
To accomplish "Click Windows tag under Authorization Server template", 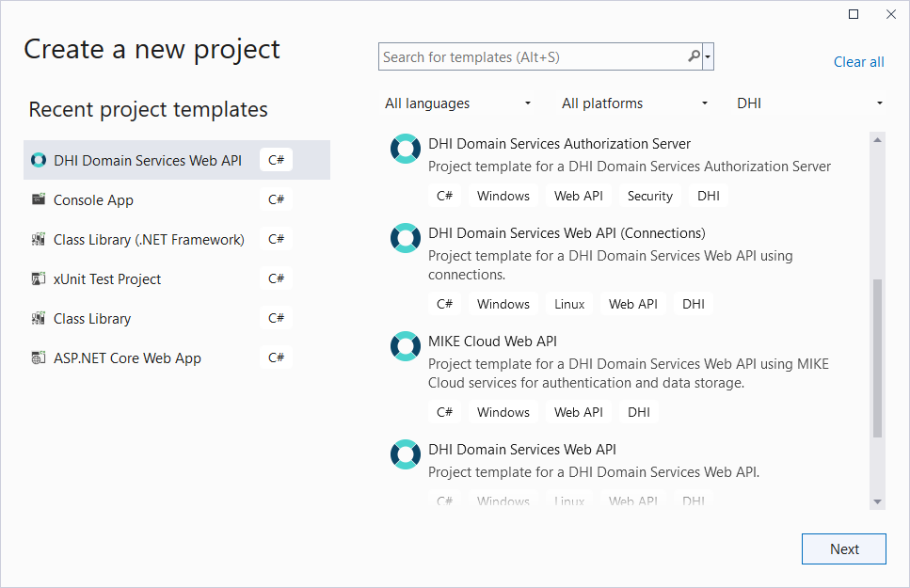I will (503, 197).
